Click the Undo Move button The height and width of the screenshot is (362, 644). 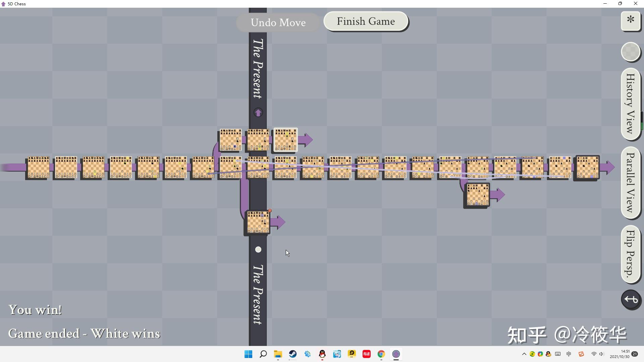278,22
